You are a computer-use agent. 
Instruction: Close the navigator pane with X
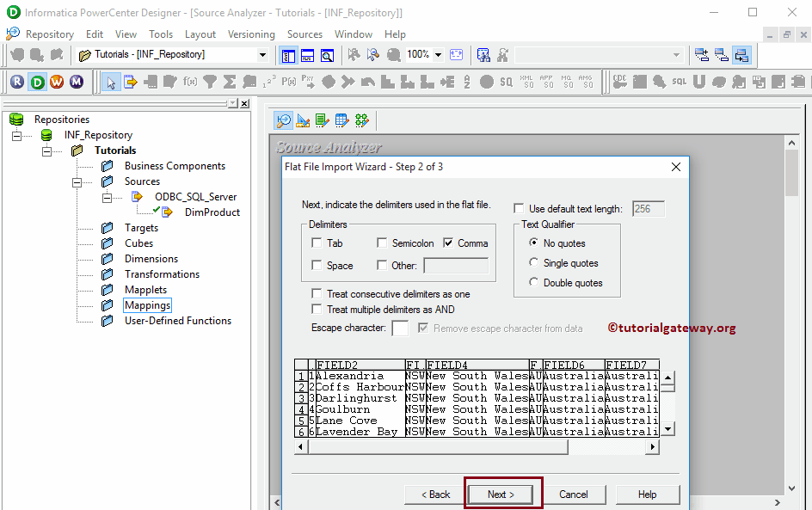pos(245,103)
